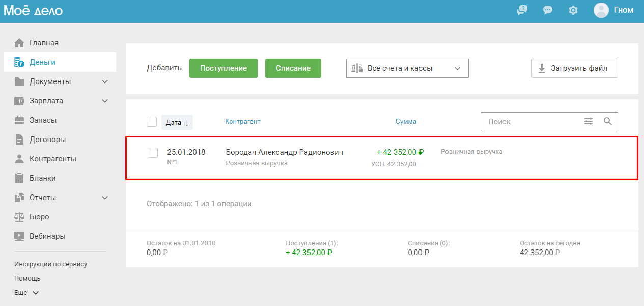The width and height of the screenshot is (644, 306).
Task: Click the search magnifier icon
Action: (607, 121)
